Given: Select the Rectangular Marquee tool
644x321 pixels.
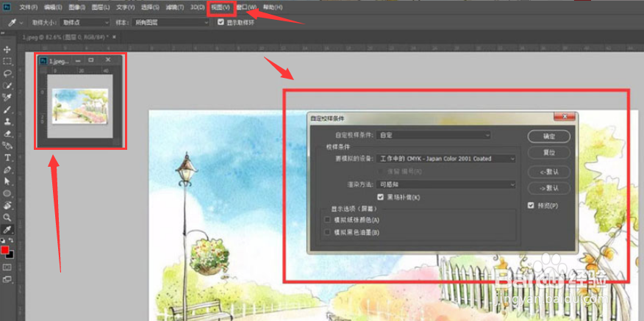Looking at the screenshot, I should (7, 62).
